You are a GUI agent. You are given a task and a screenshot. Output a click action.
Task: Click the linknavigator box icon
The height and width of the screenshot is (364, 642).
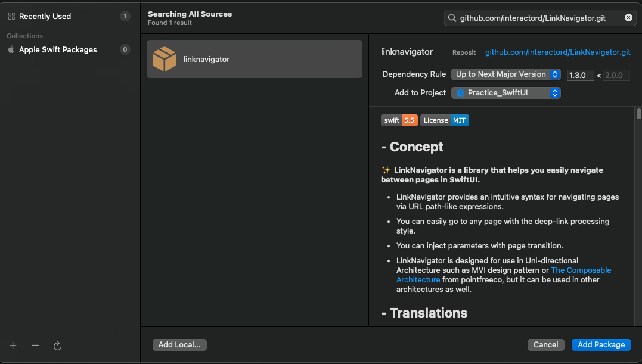164,59
